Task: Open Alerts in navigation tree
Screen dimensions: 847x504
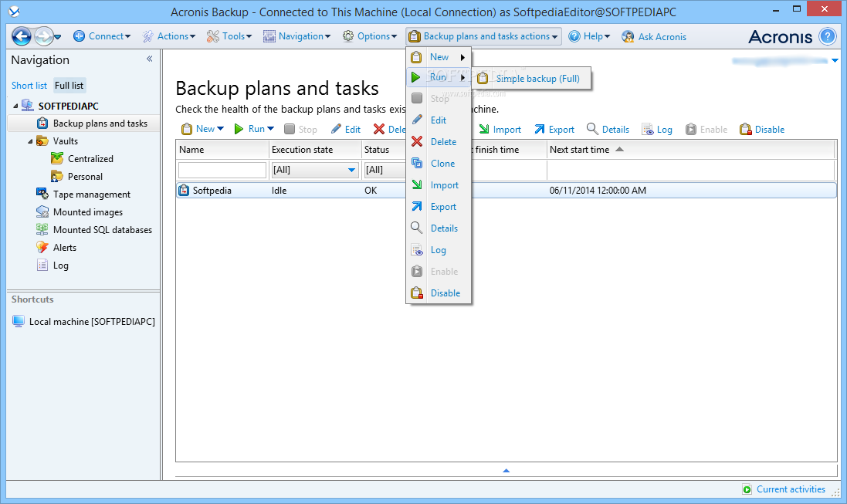Action: tap(56, 248)
